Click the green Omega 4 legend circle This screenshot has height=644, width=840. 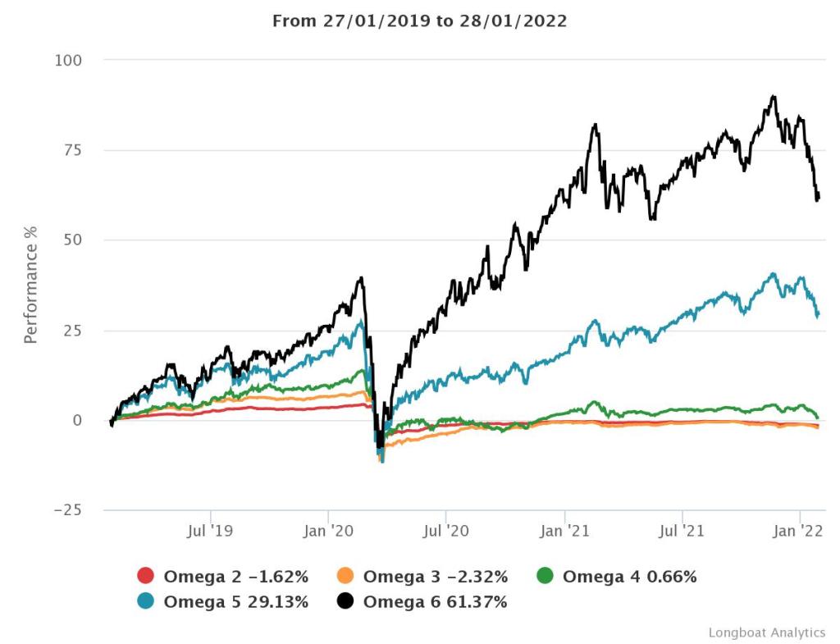pyautogui.click(x=545, y=576)
